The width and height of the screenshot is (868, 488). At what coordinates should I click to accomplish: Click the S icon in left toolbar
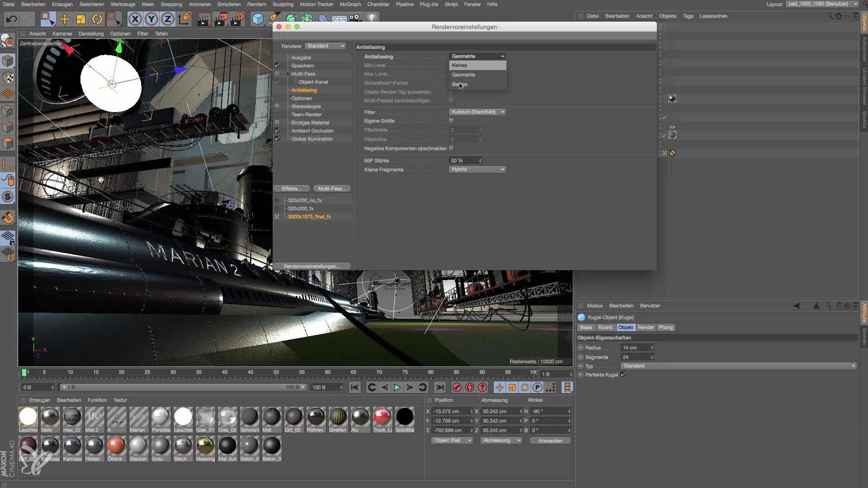tap(8, 197)
